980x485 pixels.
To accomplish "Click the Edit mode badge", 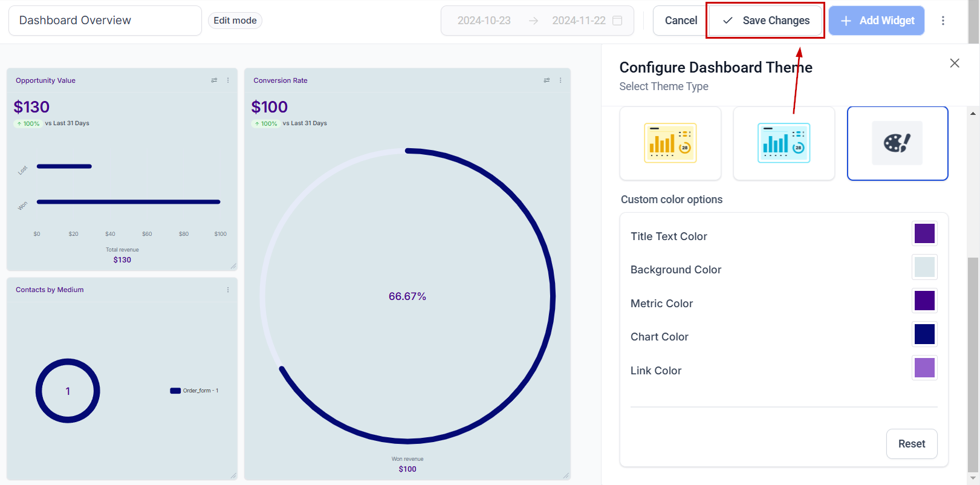I will point(235,21).
